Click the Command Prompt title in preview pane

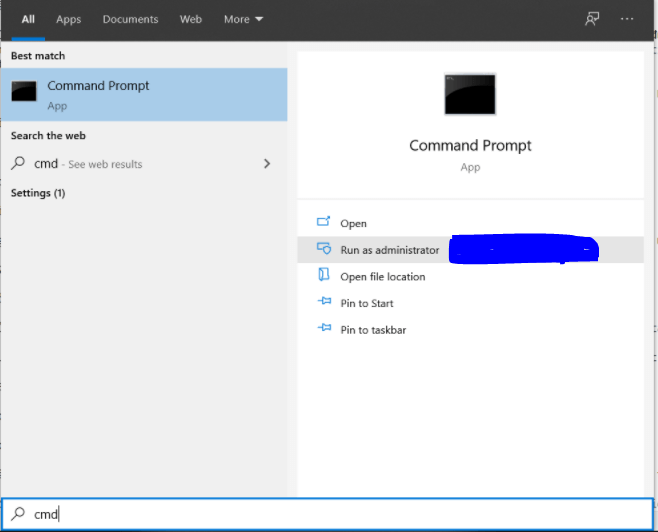click(470, 146)
